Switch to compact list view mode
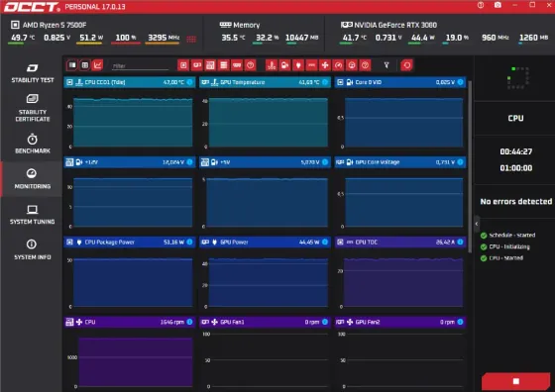 click(71, 65)
